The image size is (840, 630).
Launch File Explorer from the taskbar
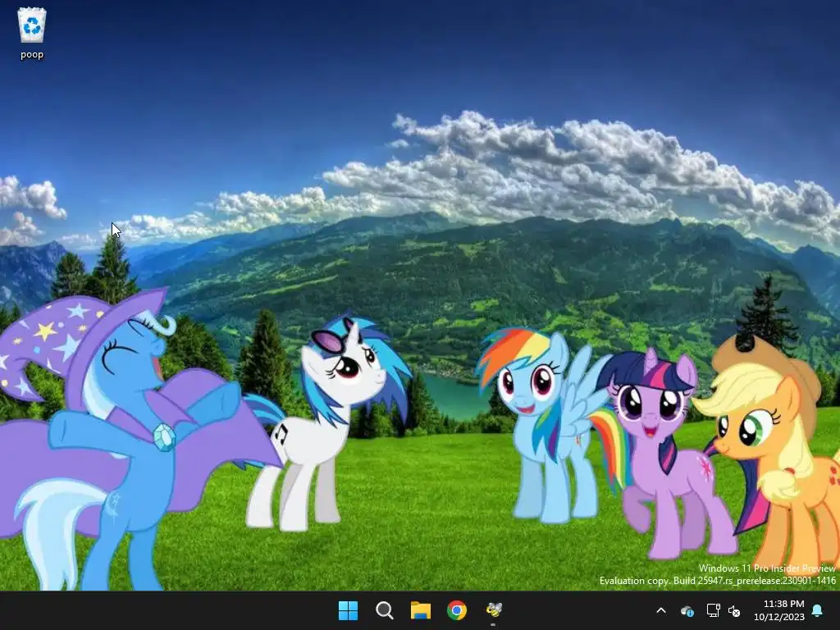(x=421, y=610)
